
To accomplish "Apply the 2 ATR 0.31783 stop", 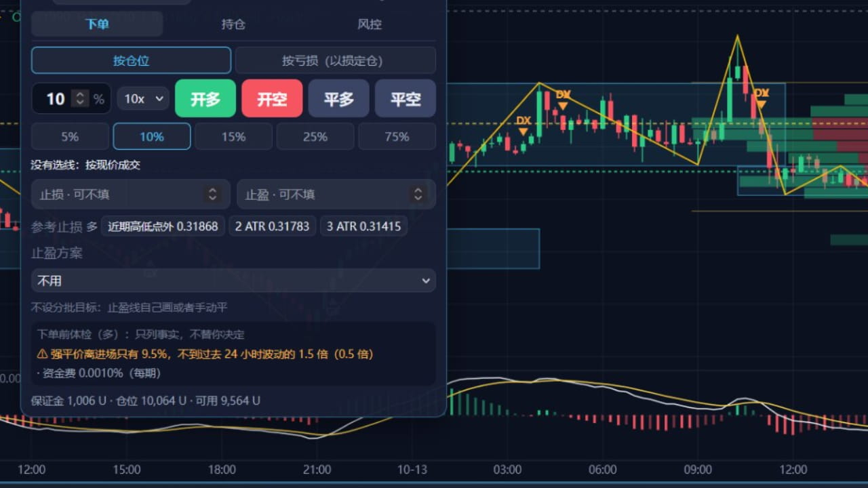I will (x=272, y=226).
